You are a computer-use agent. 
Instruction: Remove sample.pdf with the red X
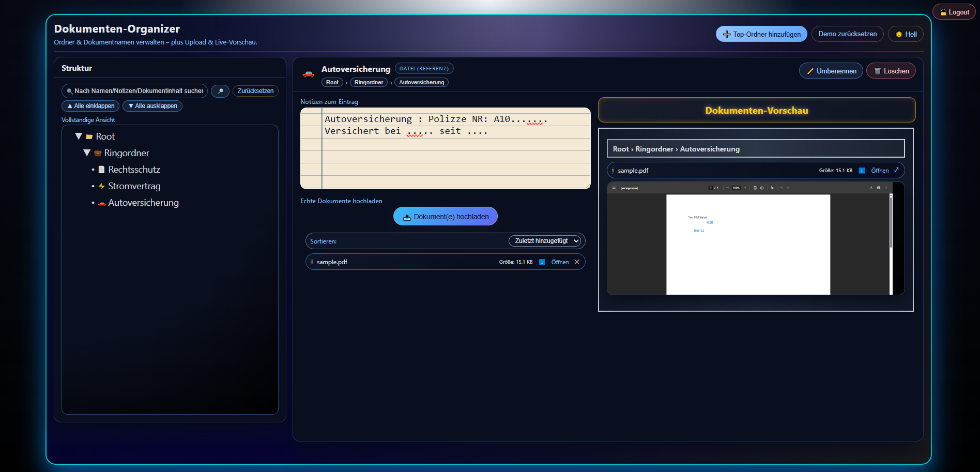click(x=577, y=262)
